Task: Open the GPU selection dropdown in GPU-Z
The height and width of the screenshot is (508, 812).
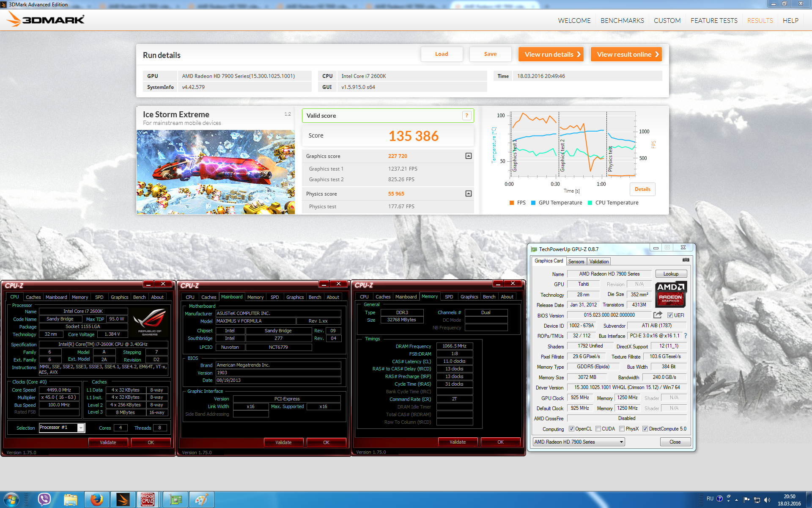Action: (x=579, y=442)
